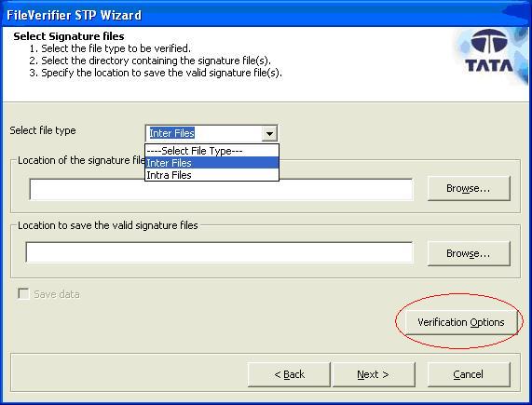Browse for the valid signature save location
The image size is (532, 405).
469,253
